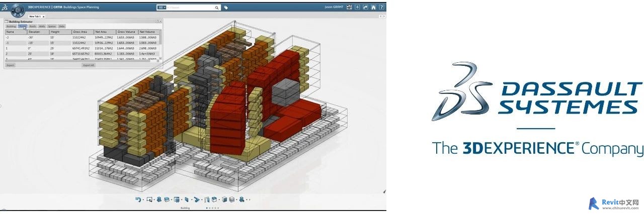
Task: Select the cell reading 65710.657ft2
Action: (x=83, y=54)
